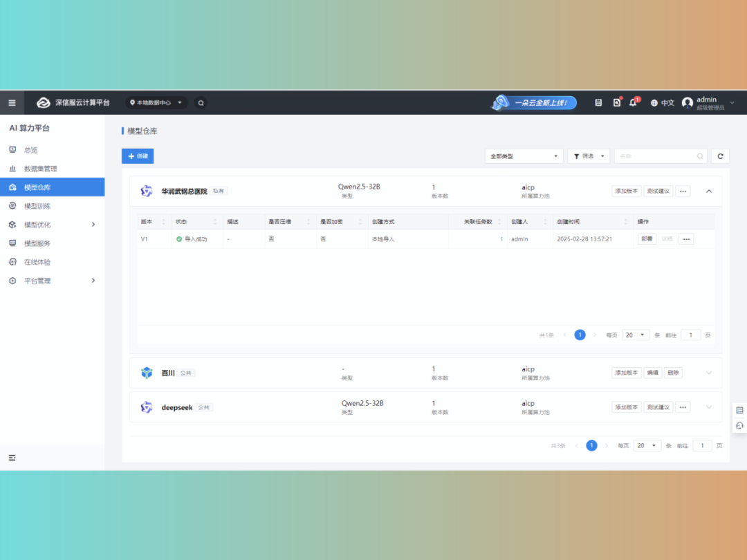Click the 模型服务 icon in the sidebar
Image resolution: width=747 pixels, height=560 pixels.
tap(12, 243)
